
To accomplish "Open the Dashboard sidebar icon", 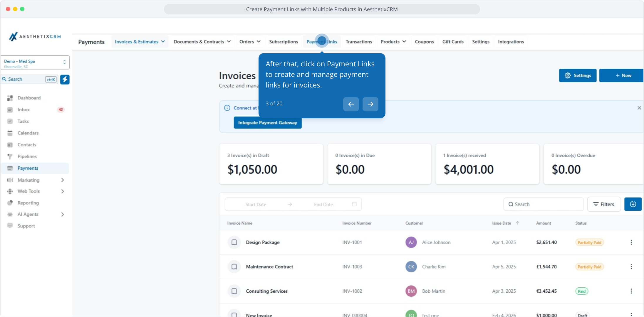I will tap(10, 98).
